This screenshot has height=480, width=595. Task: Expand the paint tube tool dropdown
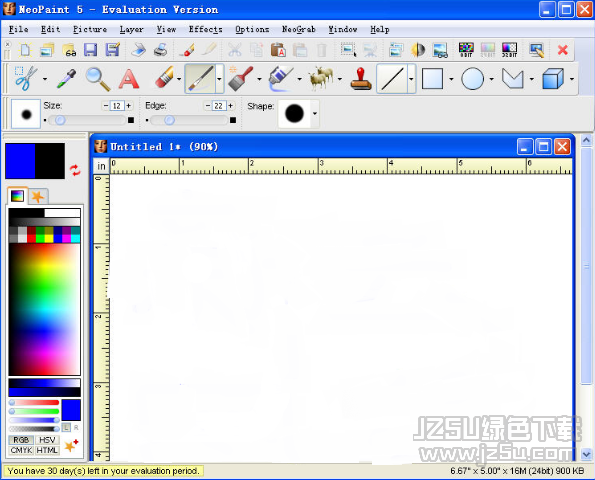pos(299,79)
